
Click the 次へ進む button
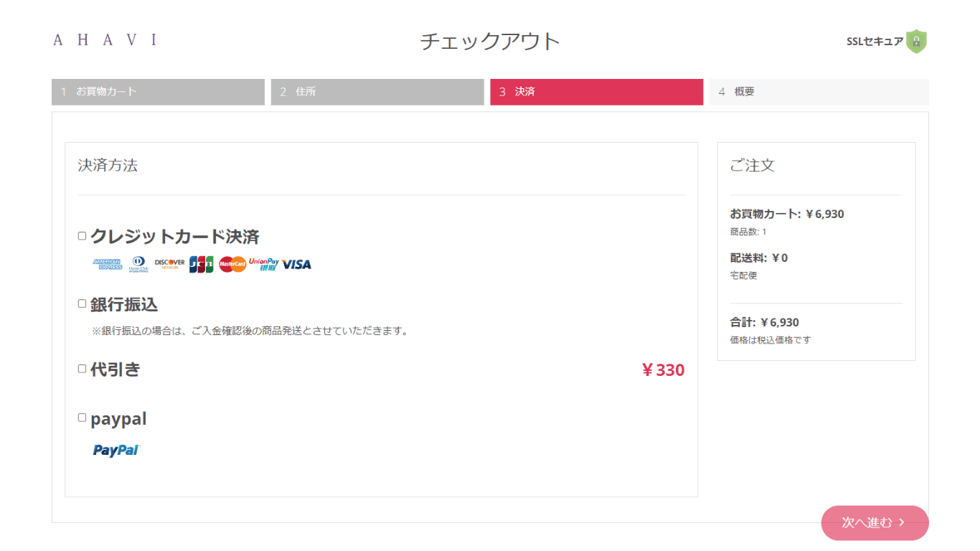click(875, 522)
